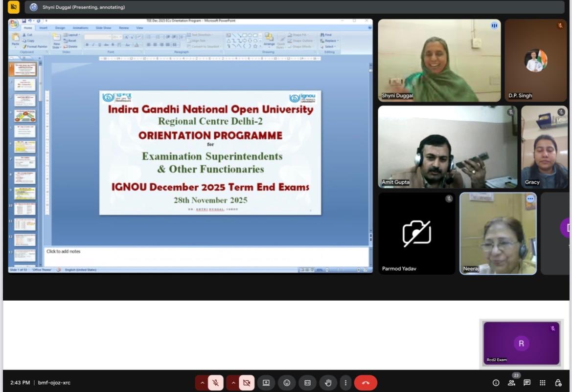Click the New Slide button
Viewport: 572px width, 392px height.
point(57,40)
